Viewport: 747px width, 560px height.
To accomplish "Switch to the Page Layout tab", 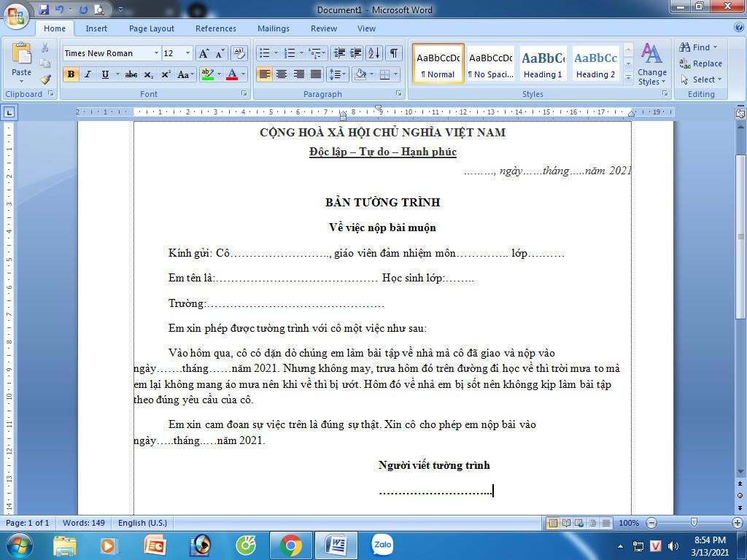I will 152,28.
